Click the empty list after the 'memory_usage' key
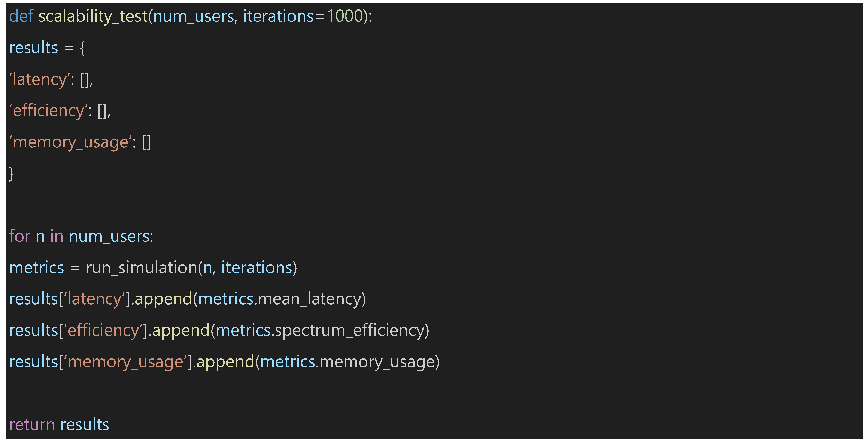The width and height of the screenshot is (868, 443). point(146,142)
